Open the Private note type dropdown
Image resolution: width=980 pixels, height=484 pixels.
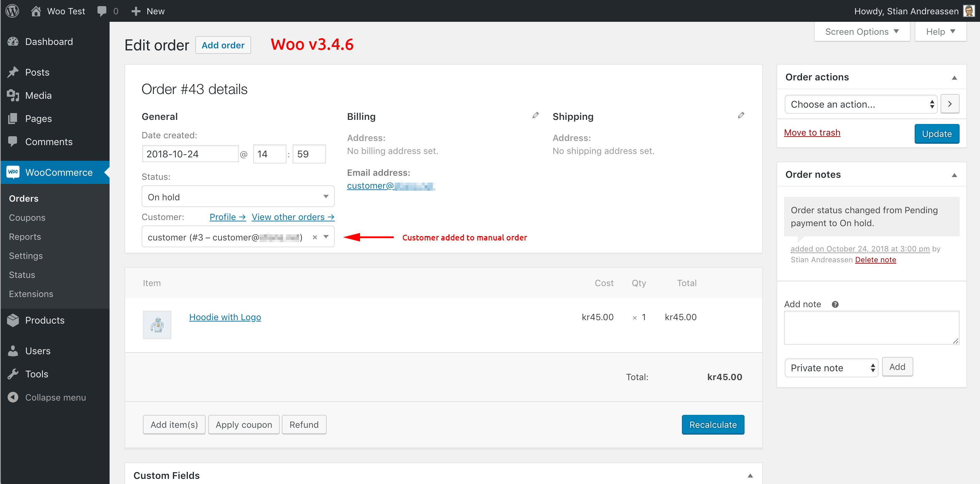831,368
